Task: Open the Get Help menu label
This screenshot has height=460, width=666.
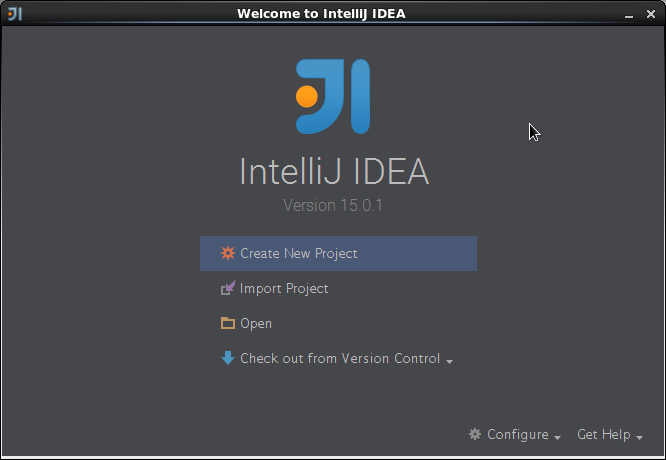Action: (604, 435)
